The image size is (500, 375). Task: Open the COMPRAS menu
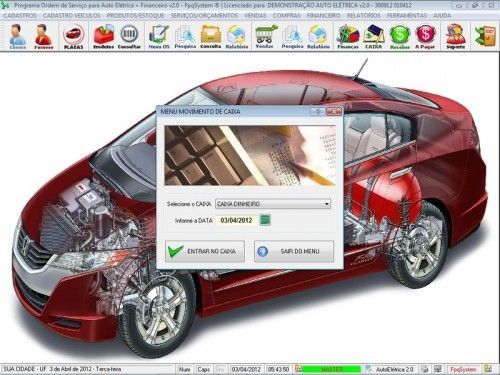286,16
